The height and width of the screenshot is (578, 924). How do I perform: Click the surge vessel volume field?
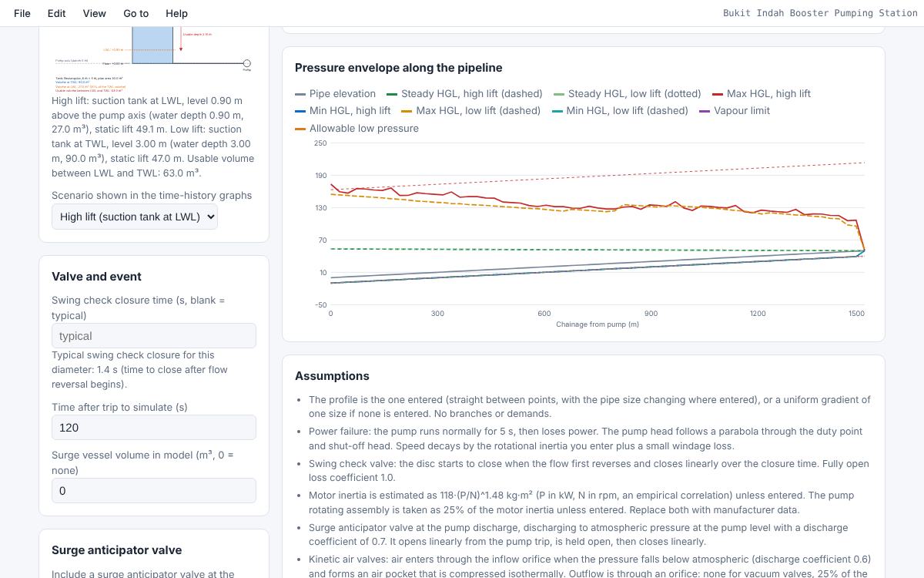click(154, 490)
